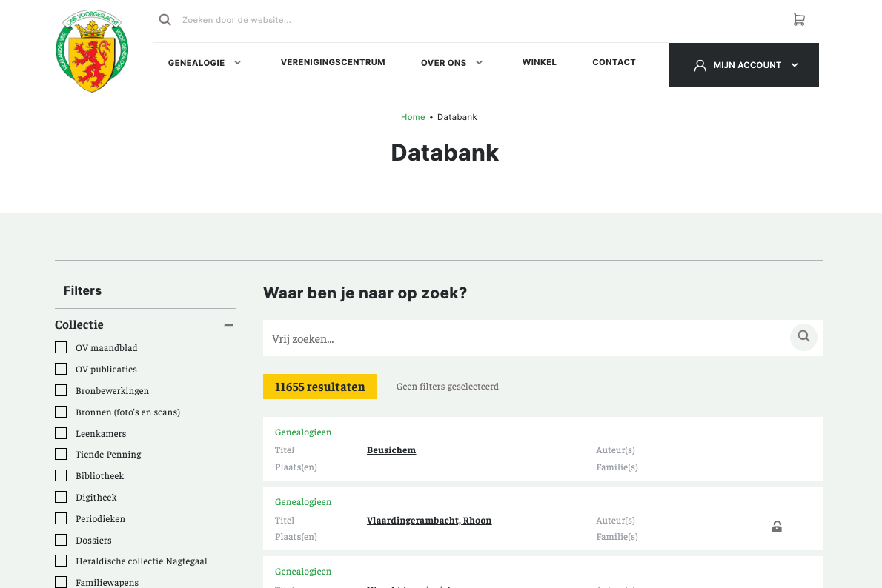Viewport: 882px width, 588px height.
Task: Collapse the Collectie filter with minus icon
Action: click(x=229, y=325)
